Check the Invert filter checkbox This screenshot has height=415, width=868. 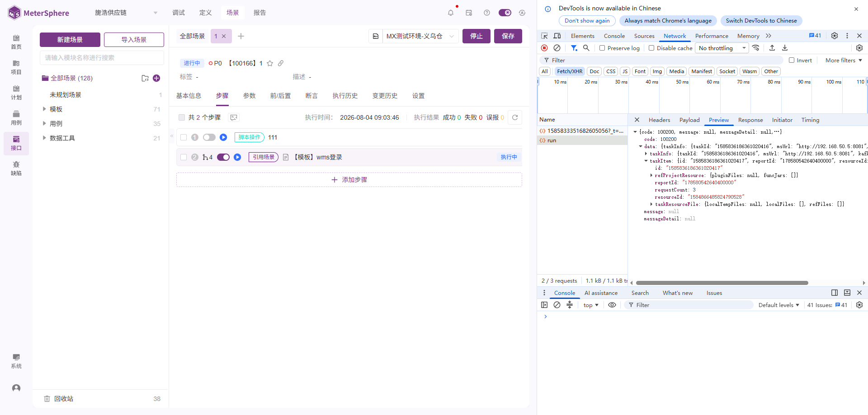tap(792, 60)
